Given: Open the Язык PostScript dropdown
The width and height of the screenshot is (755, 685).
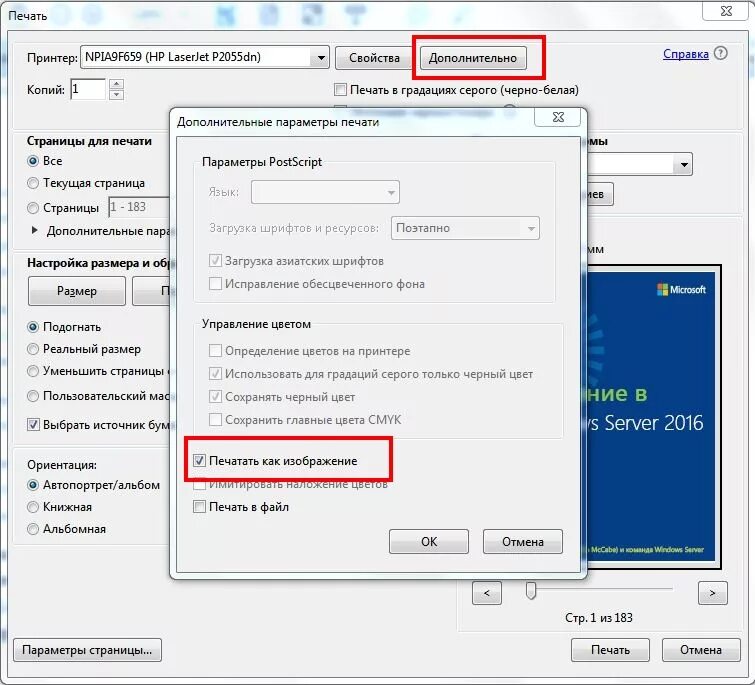Looking at the screenshot, I should point(325,192).
